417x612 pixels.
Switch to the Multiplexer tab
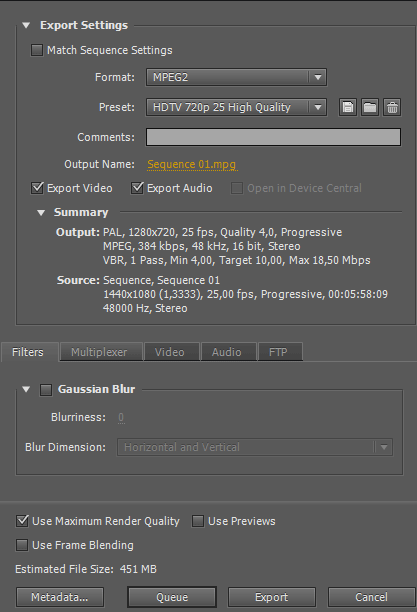101,352
